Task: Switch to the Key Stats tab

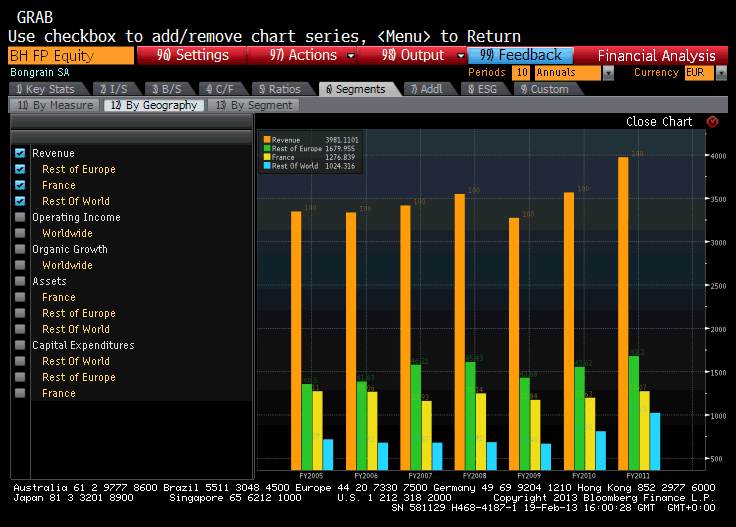Action: click(x=47, y=89)
